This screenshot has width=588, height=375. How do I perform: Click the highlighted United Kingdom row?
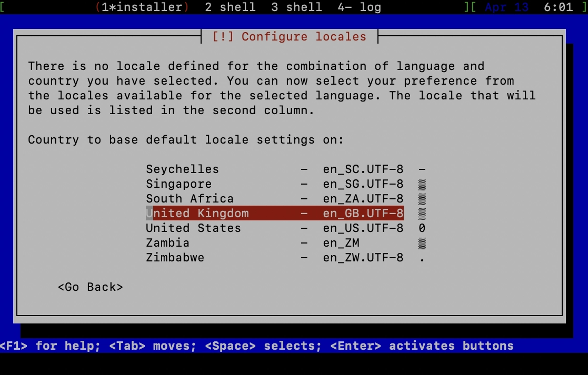tap(274, 214)
